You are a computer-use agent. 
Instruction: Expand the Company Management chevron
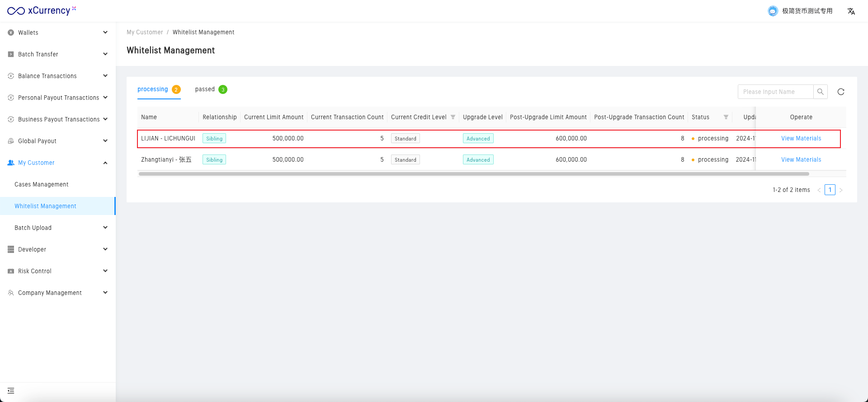click(x=105, y=293)
